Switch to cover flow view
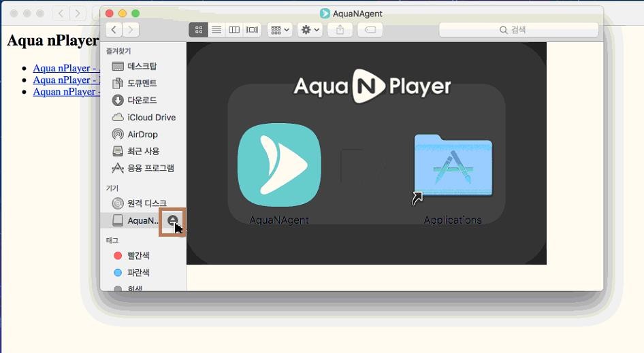The image size is (644, 353). [252, 30]
